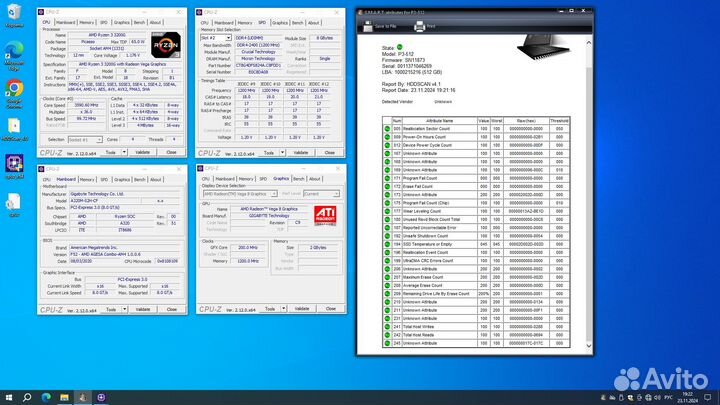Expand Tools arrow in CPU-Z Mainboard tab window

pyautogui.click(x=124, y=309)
